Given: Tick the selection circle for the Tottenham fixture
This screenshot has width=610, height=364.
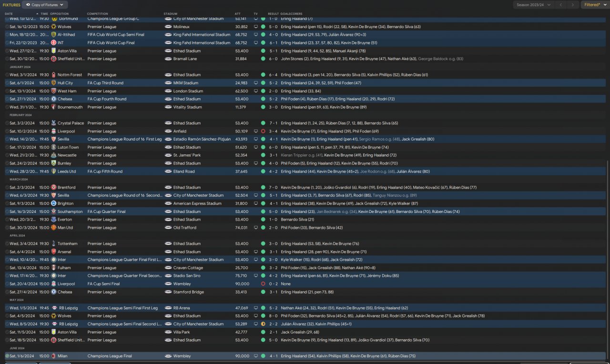Looking at the screenshot, I should coord(7,243).
